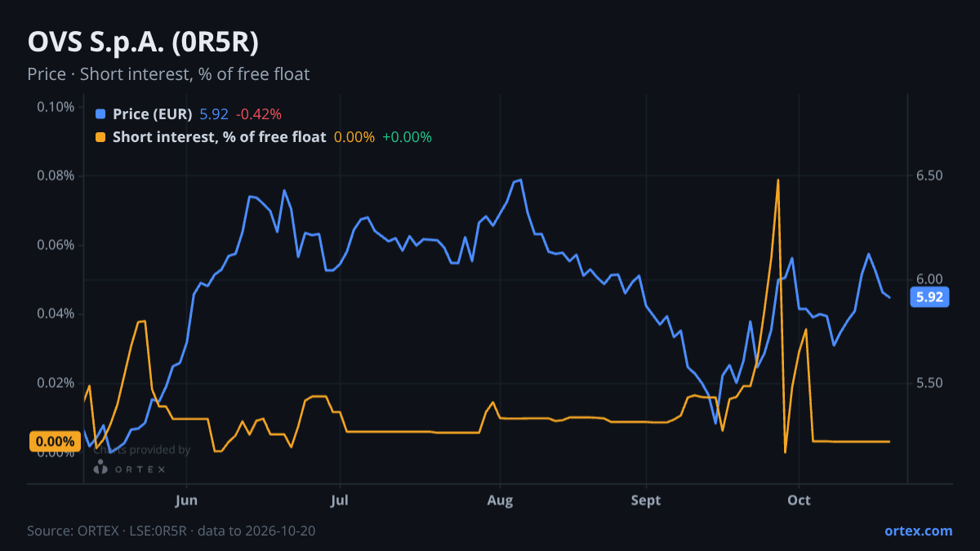Click the +0.00% short interest change
980x551 pixels.
pyautogui.click(x=407, y=137)
